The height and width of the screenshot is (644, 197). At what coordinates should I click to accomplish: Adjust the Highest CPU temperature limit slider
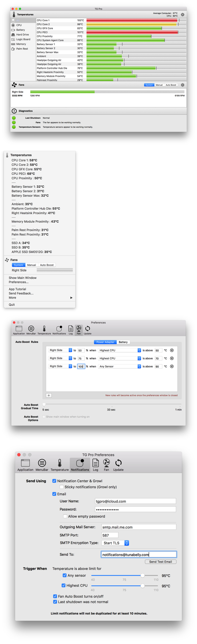point(143,586)
